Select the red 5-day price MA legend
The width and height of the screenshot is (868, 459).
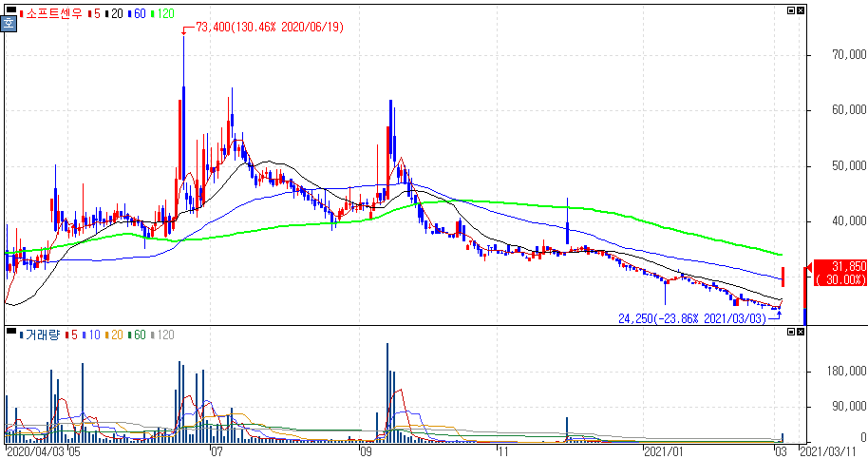[x=94, y=14]
